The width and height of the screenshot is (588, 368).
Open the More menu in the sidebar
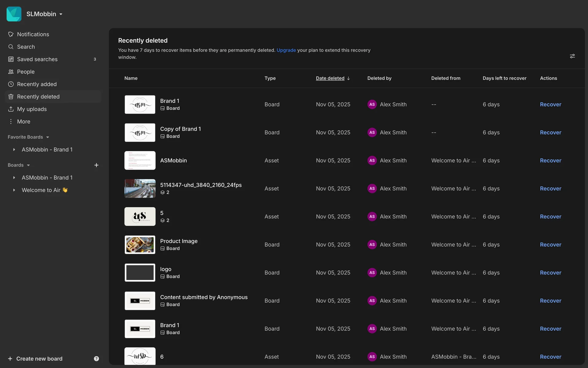23,121
